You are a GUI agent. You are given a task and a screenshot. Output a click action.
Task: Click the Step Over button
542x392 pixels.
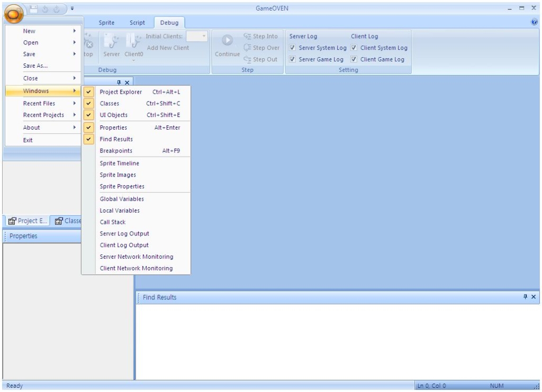point(261,48)
